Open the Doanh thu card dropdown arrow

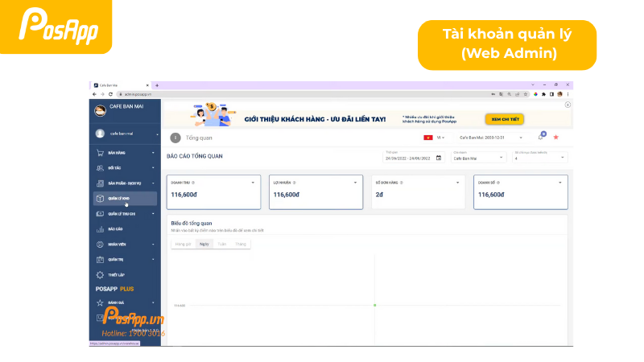coord(253,183)
